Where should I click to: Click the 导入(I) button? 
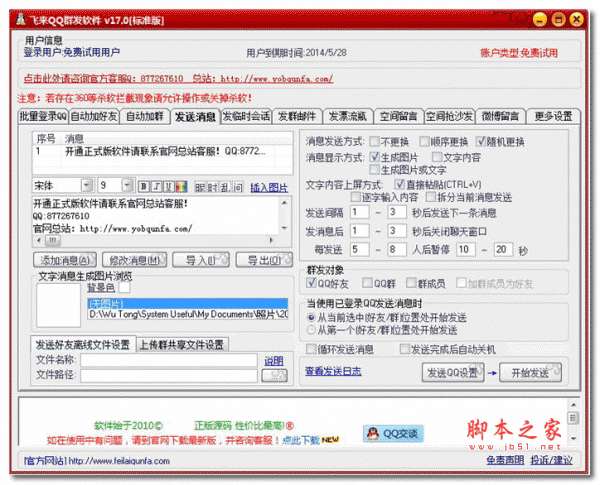(x=201, y=260)
